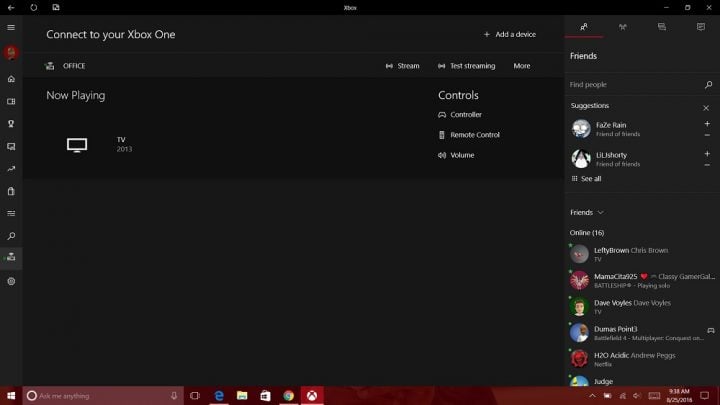Open the Controller control
720x405 pixels.
click(x=460, y=115)
